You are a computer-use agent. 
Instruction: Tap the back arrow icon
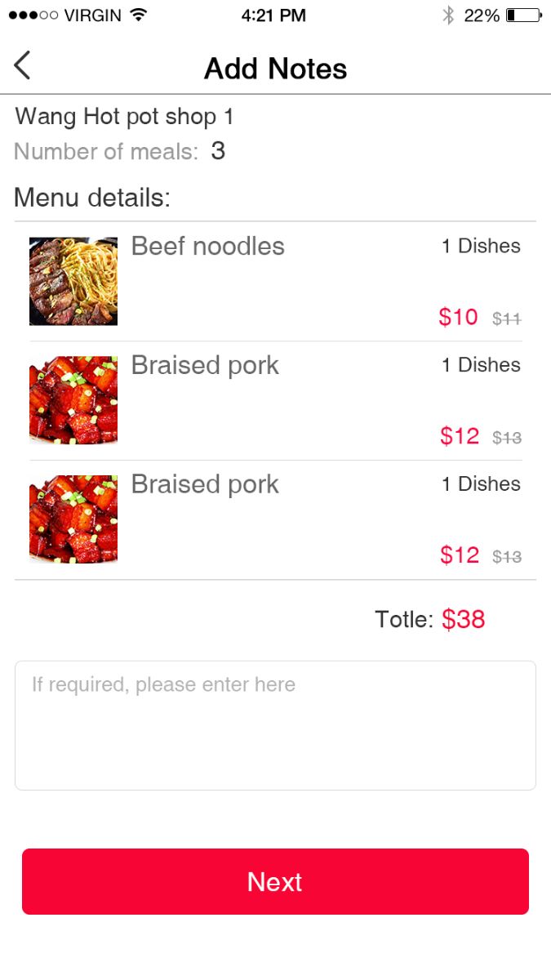tap(23, 65)
